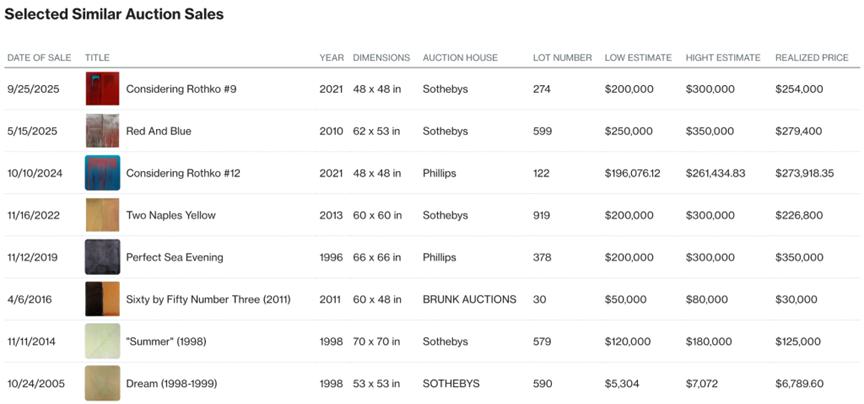Select the Lot Number column header

coord(562,58)
